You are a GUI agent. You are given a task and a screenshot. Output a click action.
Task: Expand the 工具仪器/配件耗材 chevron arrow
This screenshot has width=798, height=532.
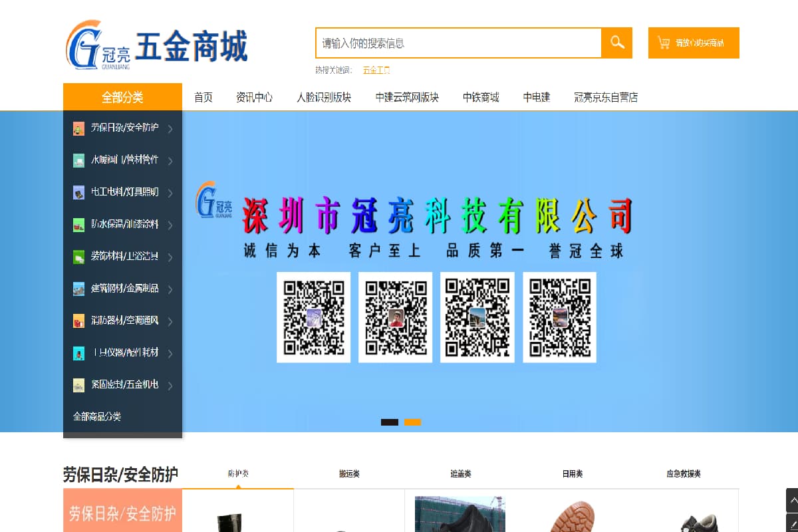170,353
